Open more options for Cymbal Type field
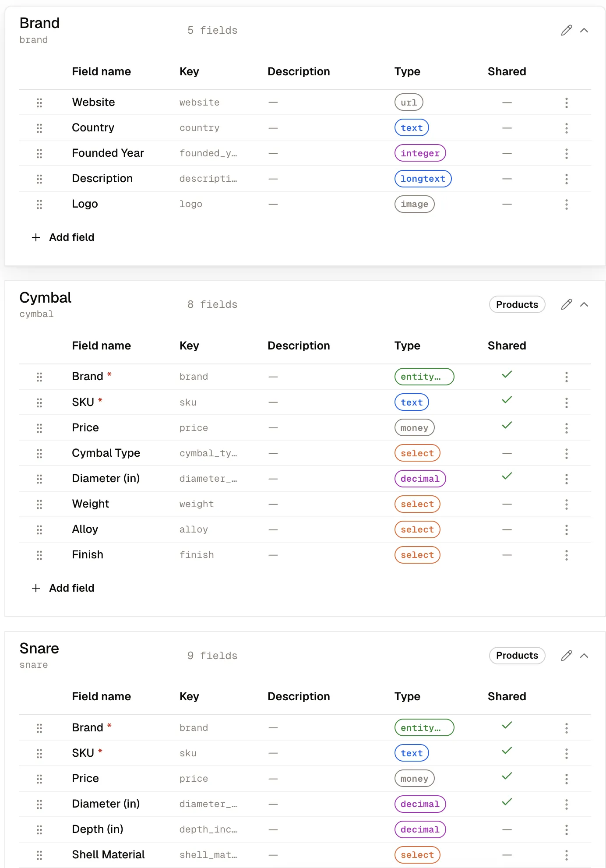 [x=567, y=453]
